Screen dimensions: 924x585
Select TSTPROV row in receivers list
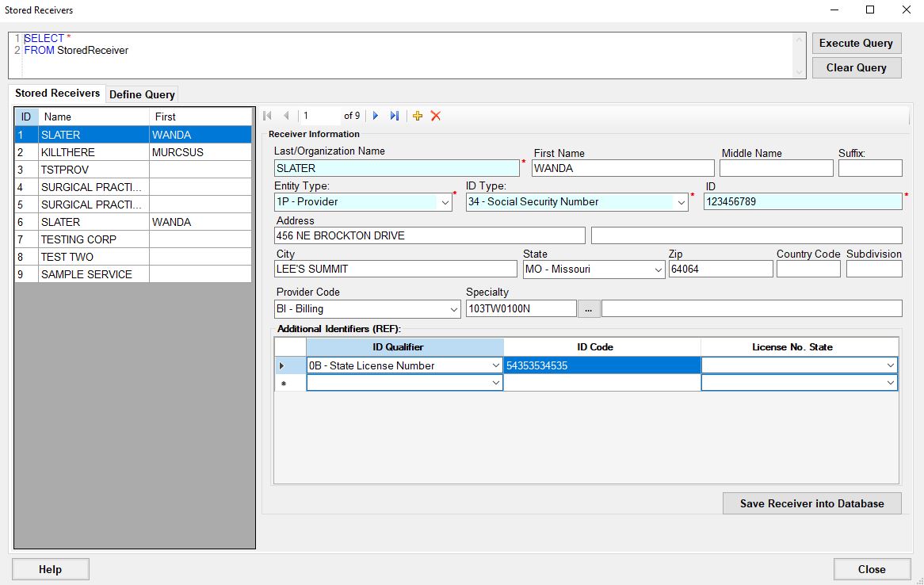(135, 170)
